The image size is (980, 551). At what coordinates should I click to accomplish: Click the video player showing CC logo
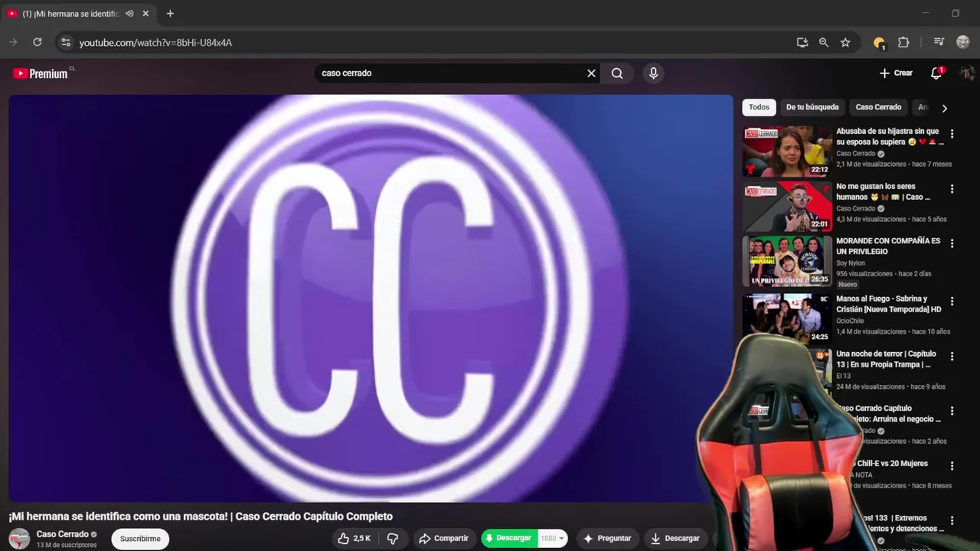point(371,298)
